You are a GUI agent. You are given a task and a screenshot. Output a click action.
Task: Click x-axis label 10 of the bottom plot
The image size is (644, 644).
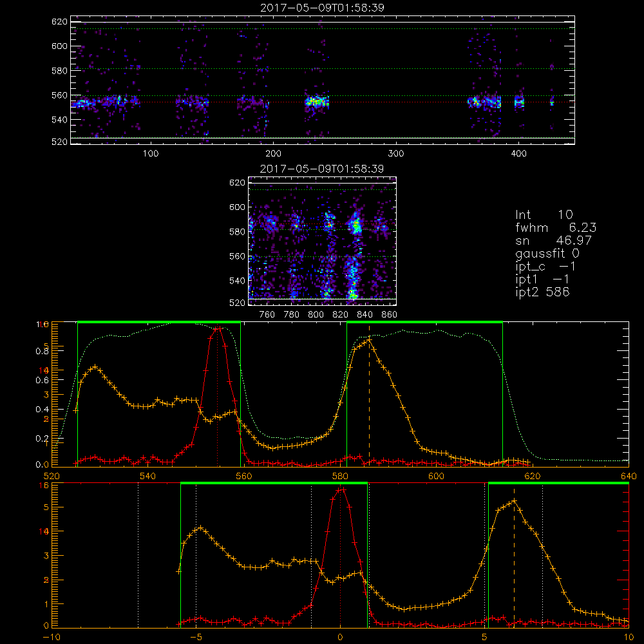pyautogui.click(x=629, y=638)
